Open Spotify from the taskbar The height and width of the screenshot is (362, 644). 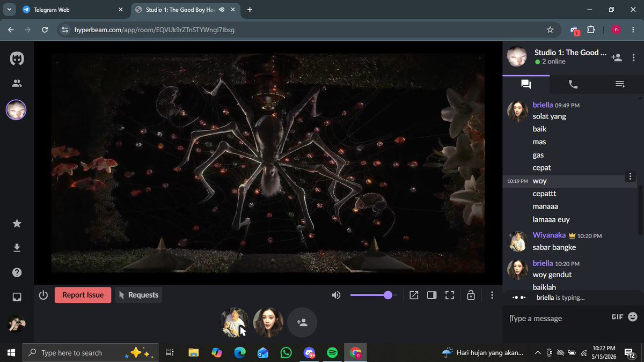(332, 352)
